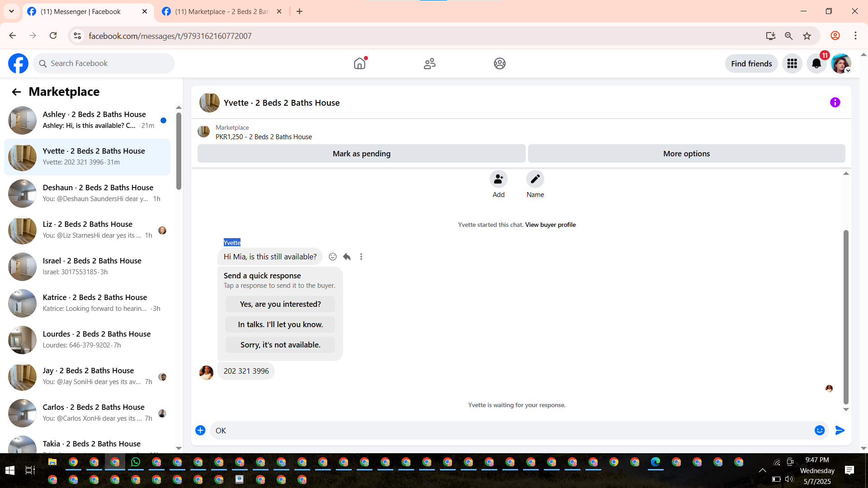868x488 pixels.
Task: Click the plus icon for more actions
Action: click(200, 430)
